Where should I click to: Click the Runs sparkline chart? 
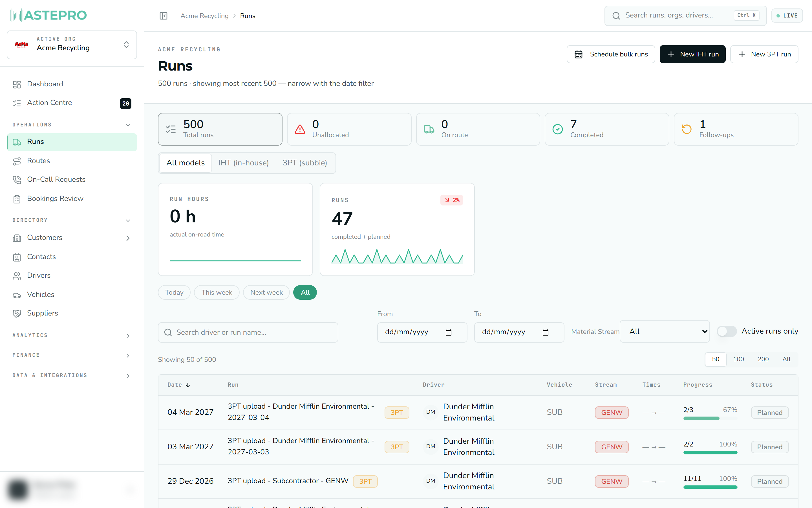pos(397,256)
